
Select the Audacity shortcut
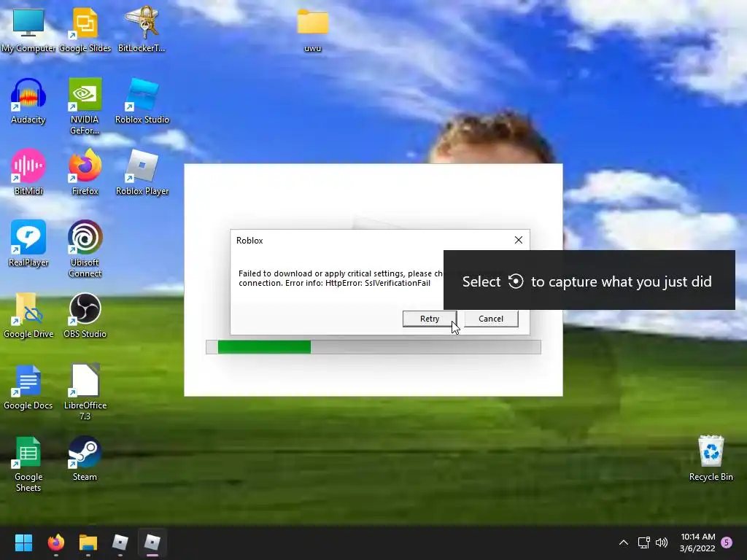coord(28,101)
